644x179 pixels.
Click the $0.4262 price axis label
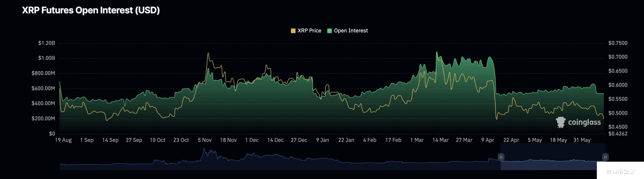tap(618, 134)
